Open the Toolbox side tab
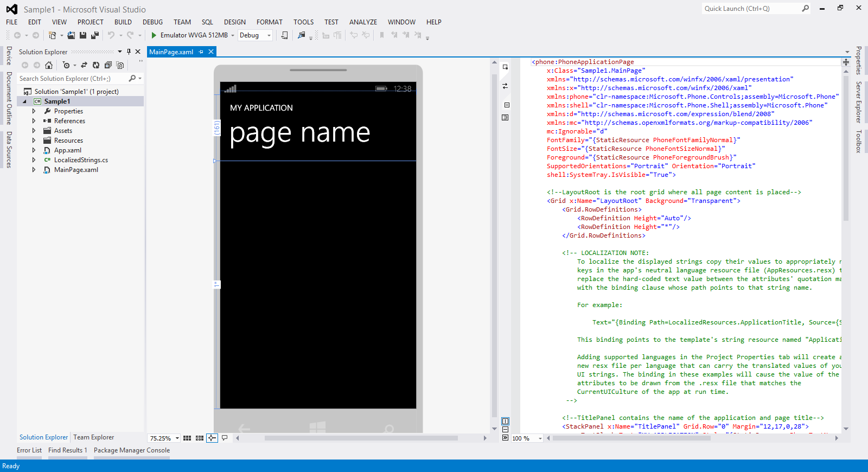Viewport: 868px width, 472px height. [x=859, y=142]
